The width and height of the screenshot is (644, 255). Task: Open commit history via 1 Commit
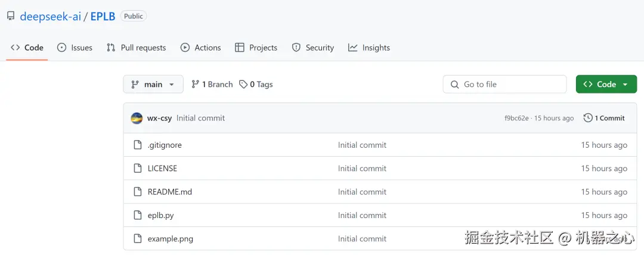coord(604,118)
